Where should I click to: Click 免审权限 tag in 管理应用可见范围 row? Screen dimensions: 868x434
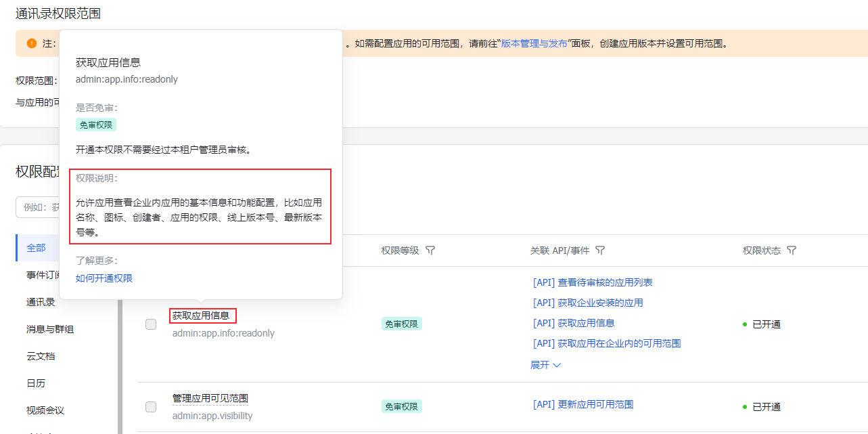402,407
